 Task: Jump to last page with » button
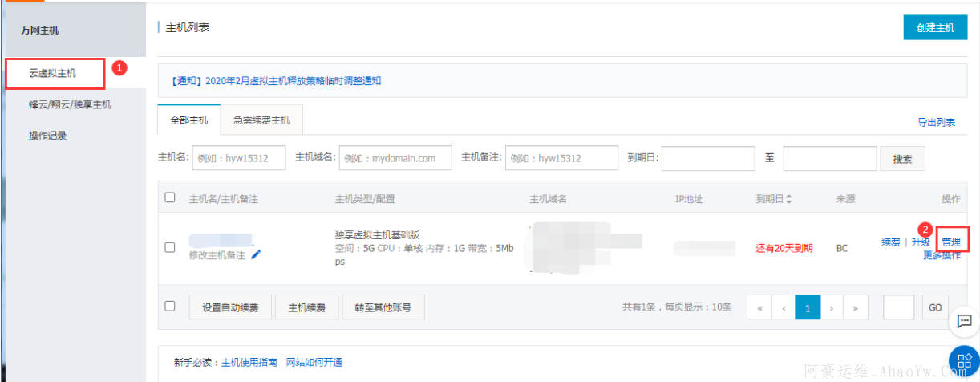856,307
